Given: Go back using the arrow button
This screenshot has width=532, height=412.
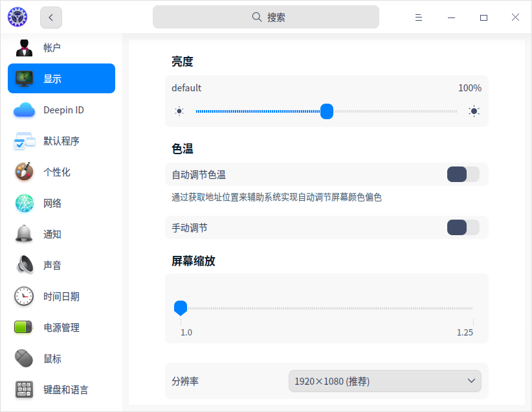Looking at the screenshot, I should coord(50,17).
